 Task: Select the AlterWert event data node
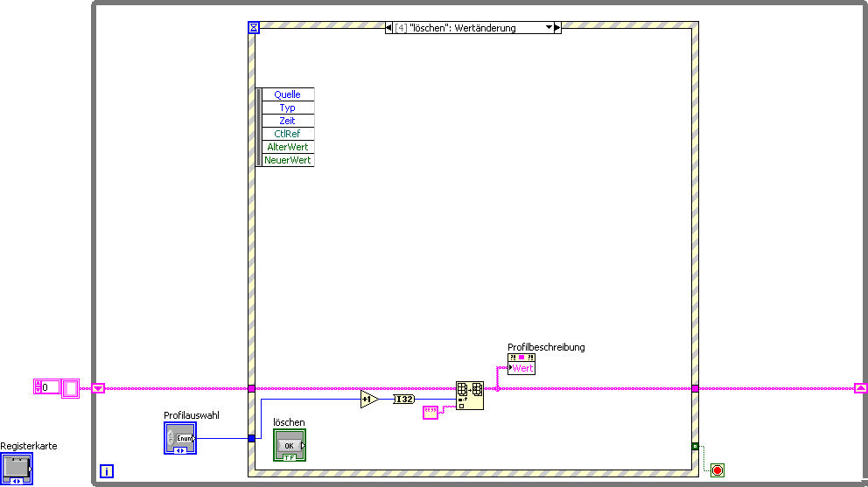287,147
